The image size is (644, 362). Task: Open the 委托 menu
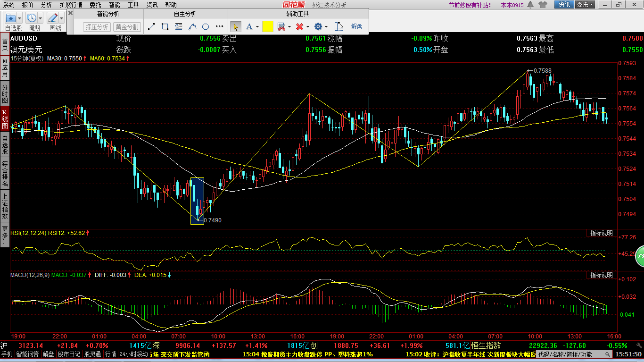pyautogui.click(x=95, y=5)
